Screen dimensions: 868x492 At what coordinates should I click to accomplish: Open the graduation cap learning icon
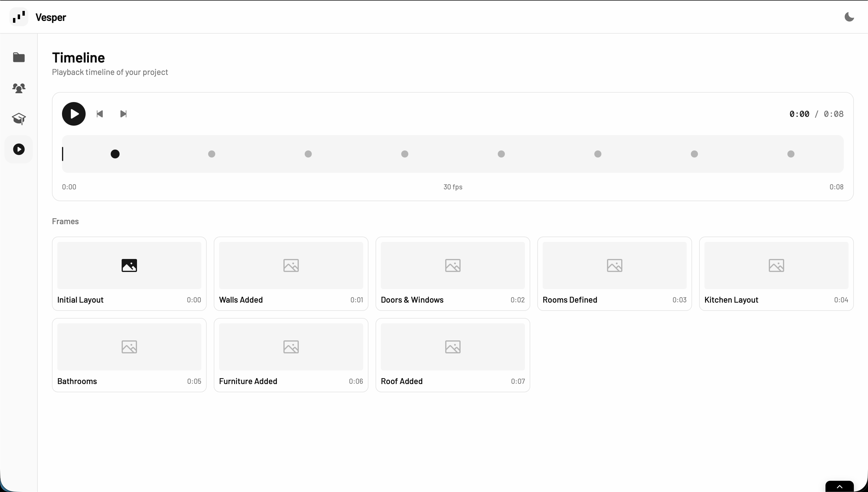(19, 119)
